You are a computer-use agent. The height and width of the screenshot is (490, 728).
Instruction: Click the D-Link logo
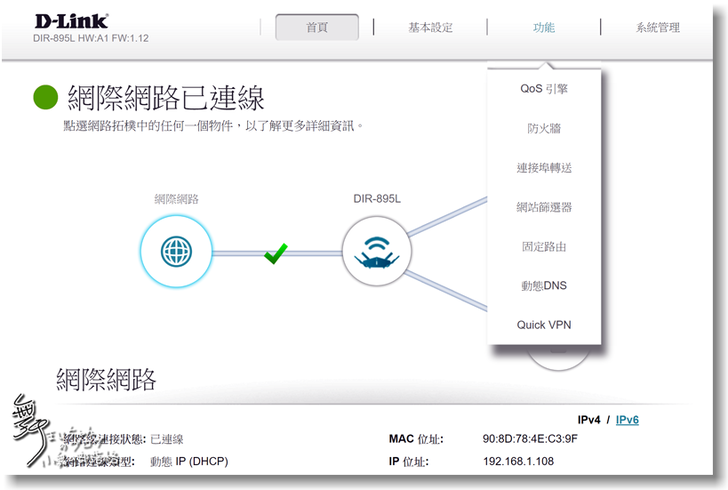[x=71, y=21]
